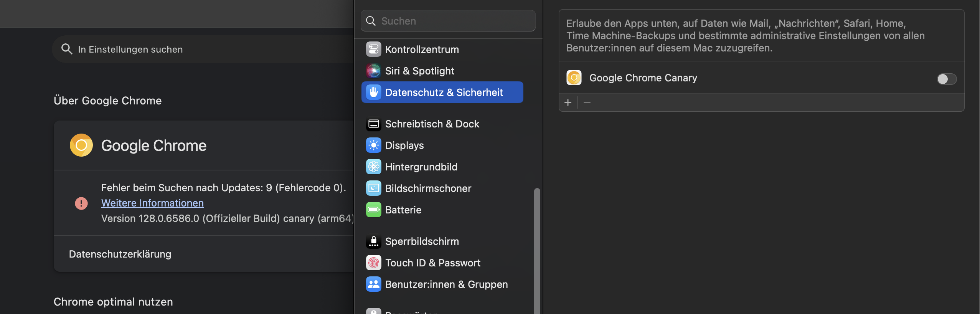Click the Touch ID & Passwort icon
Screen dimensions: 980x314
tap(373, 263)
